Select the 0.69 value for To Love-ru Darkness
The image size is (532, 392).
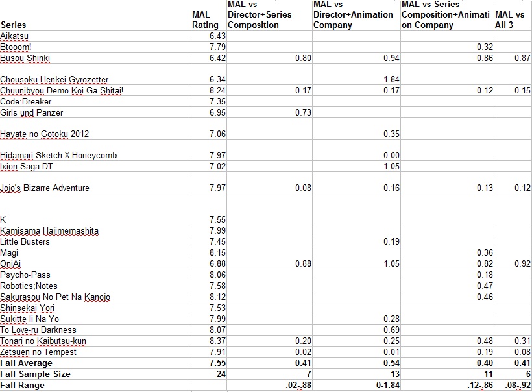point(356,330)
